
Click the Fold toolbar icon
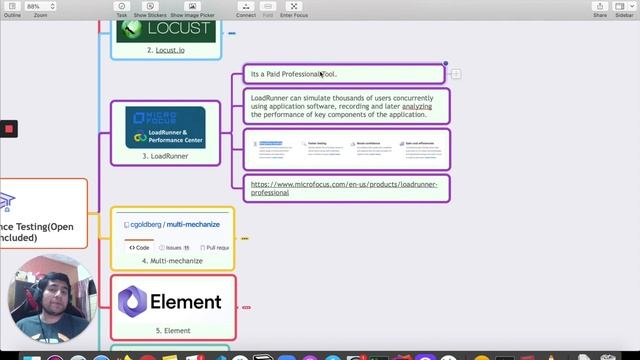[268, 6]
